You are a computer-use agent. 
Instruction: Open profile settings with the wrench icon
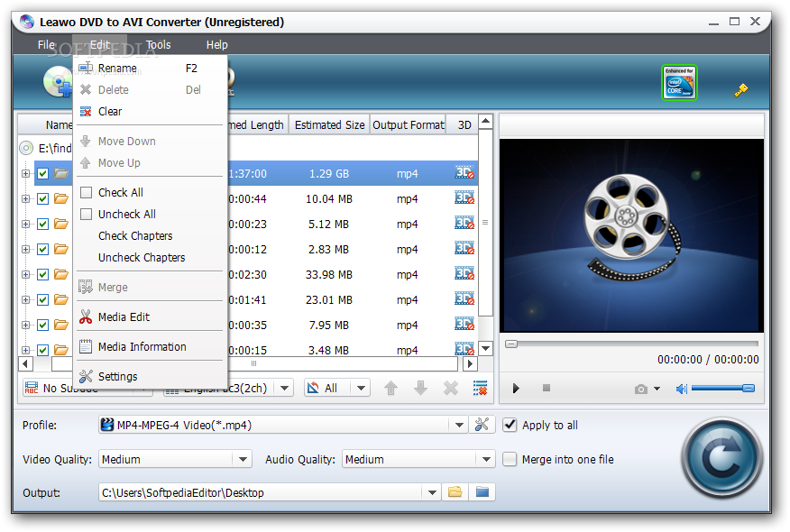(x=482, y=425)
